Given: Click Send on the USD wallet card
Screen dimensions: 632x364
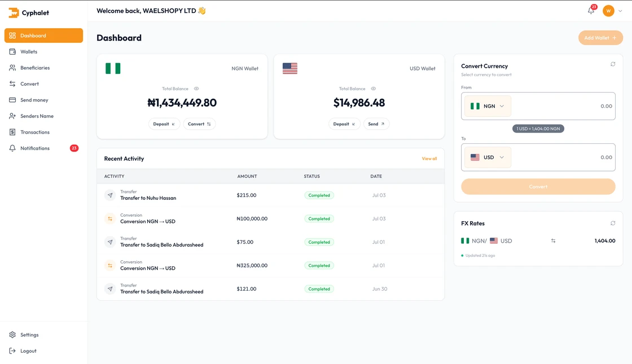Looking at the screenshot, I should pos(376,124).
